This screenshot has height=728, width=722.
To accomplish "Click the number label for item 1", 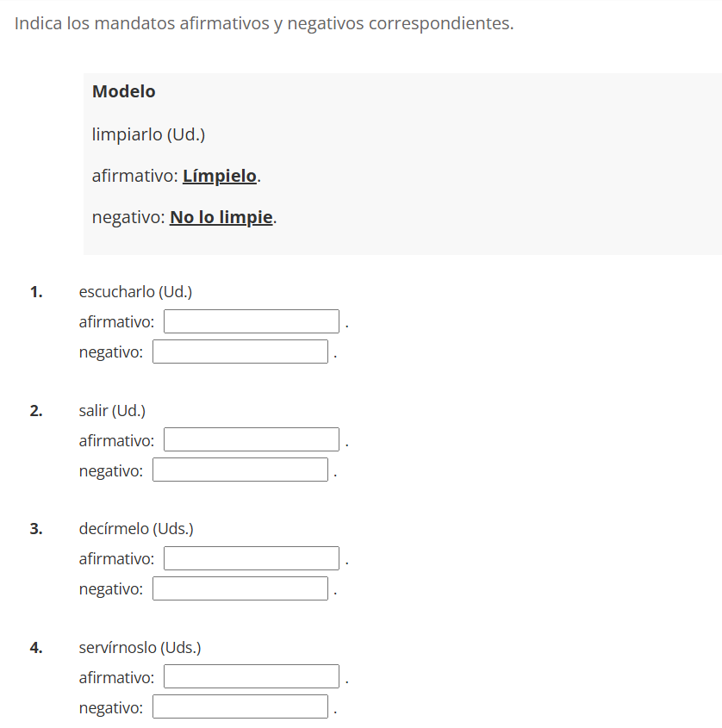I will click(35, 291).
